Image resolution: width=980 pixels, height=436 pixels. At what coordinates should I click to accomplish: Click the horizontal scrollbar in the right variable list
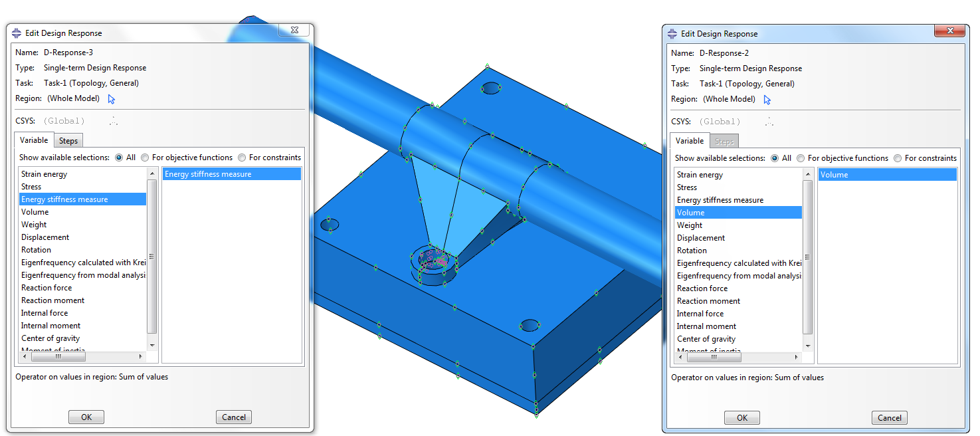[x=714, y=357]
